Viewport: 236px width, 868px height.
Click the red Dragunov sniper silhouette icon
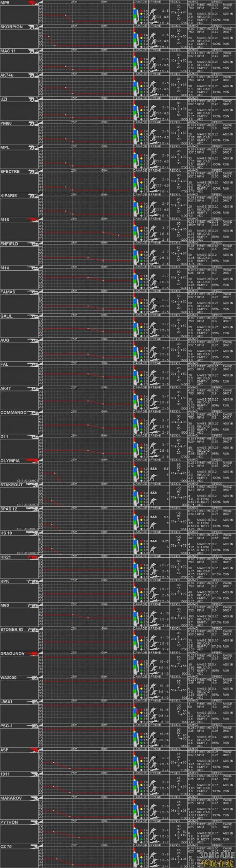pos(32,654)
